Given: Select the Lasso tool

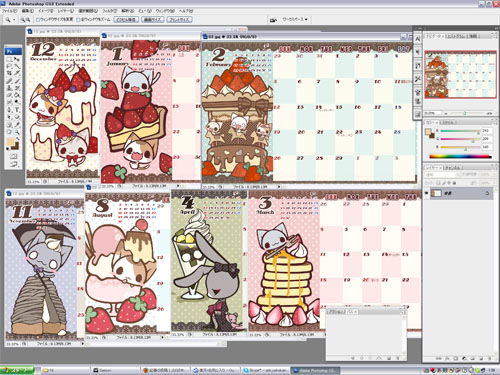Looking at the screenshot, I should pos(10,66).
